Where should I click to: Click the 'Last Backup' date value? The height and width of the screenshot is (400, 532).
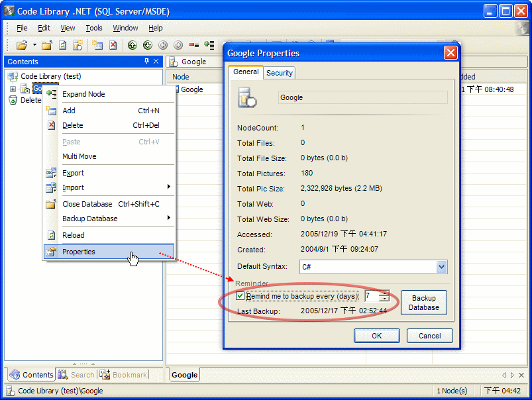click(343, 311)
